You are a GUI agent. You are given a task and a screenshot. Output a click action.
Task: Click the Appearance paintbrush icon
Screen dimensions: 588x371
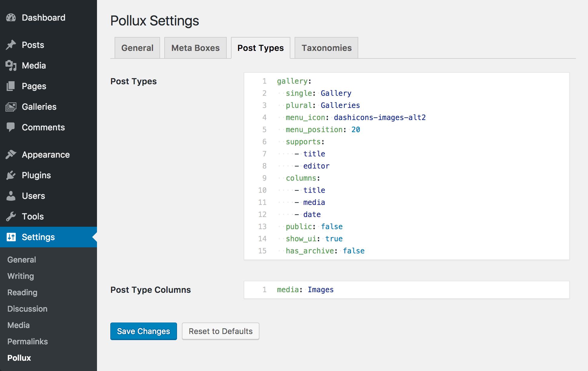coord(11,155)
